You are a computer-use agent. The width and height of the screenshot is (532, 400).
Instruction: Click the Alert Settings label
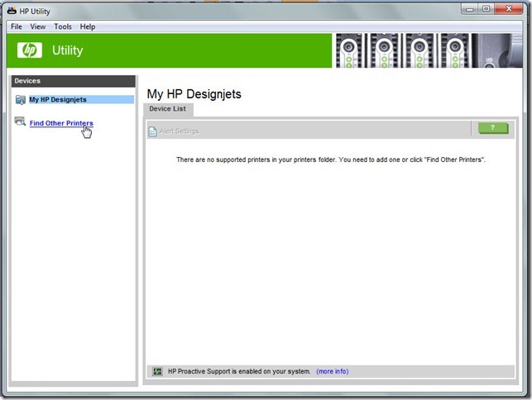[x=179, y=131]
